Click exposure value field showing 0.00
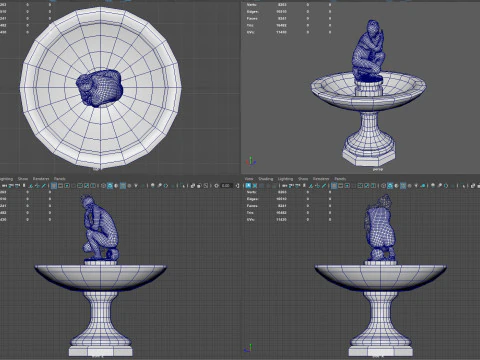 pyautogui.click(x=226, y=186)
